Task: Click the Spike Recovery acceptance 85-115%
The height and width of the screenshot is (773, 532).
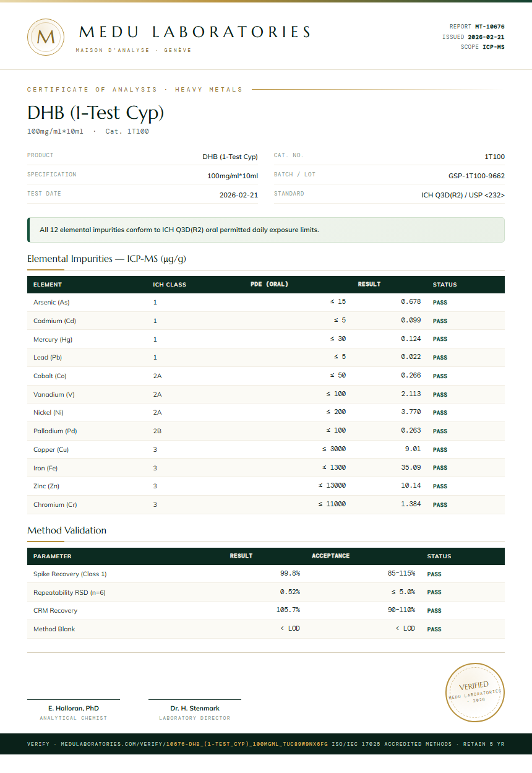Action: 401,574
